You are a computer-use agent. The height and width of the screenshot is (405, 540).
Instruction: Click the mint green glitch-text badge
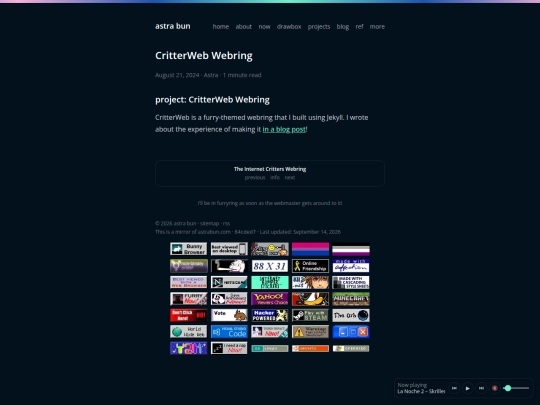pyautogui.click(x=270, y=282)
